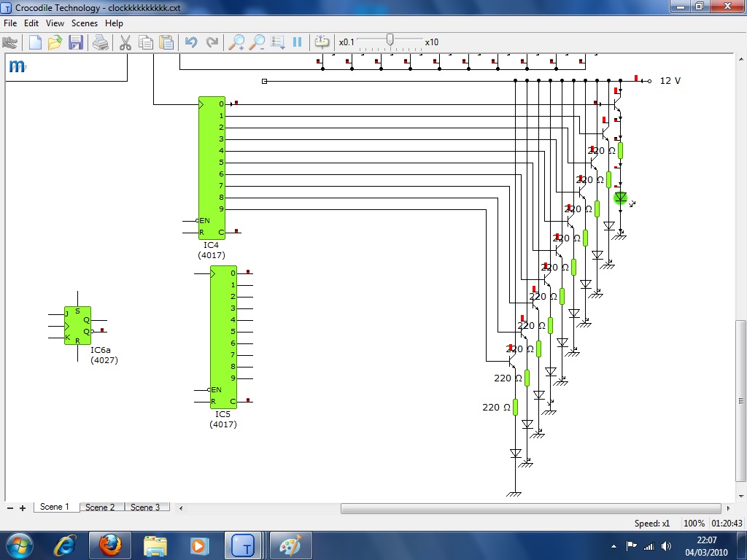747x560 pixels.
Task: Open the Action Center flag icon
Action: (x=631, y=546)
